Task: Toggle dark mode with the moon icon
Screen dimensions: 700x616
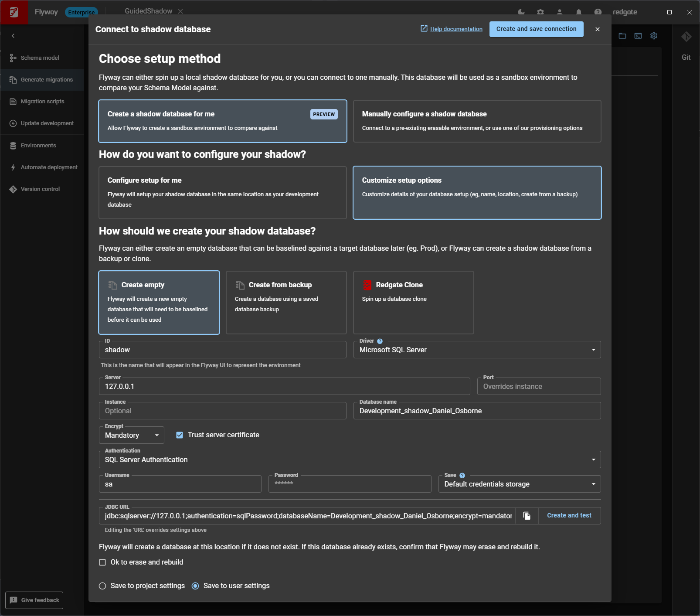Action: (x=521, y=12)
